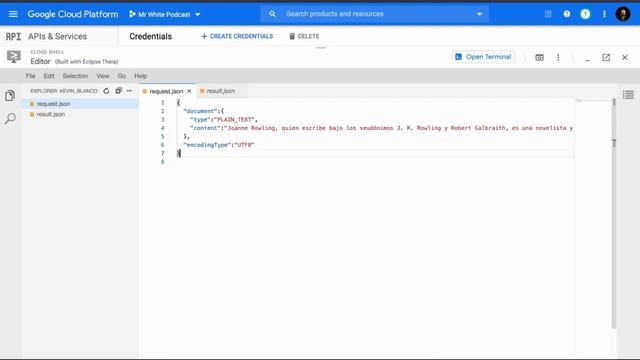Viewport: 640px width, 360px height.
Task: Click the search magnifier icon
Action: (272, 14)
